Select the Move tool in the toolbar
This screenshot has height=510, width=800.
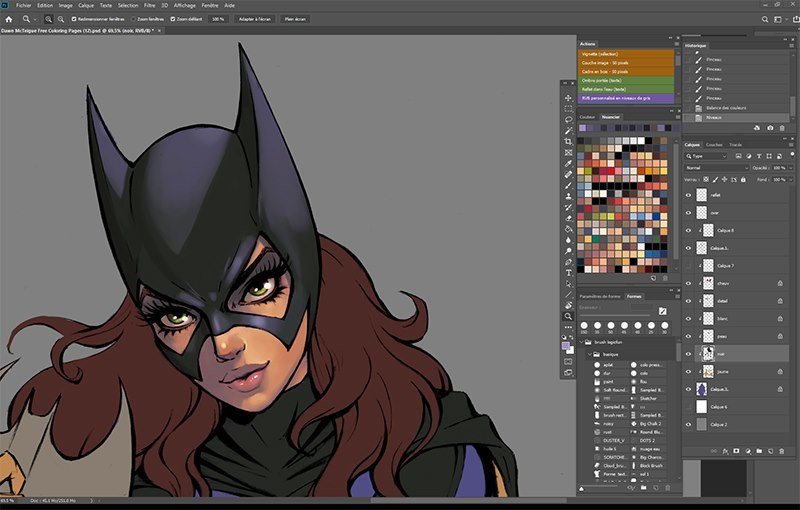click(x=568, y=98)
